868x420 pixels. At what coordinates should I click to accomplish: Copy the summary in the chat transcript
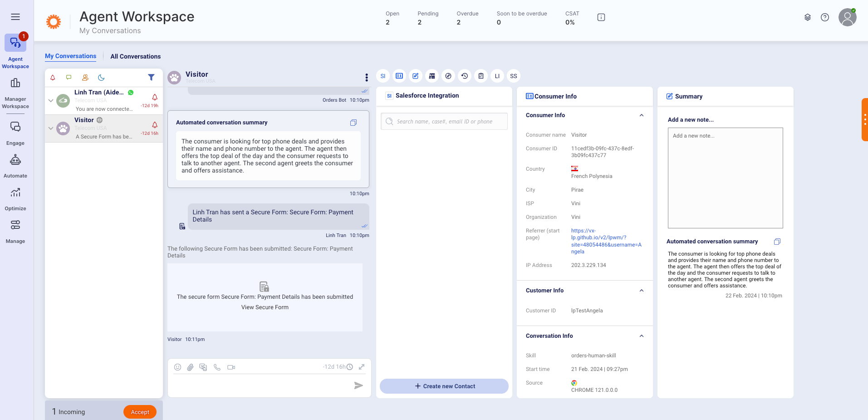pos(353,123)
